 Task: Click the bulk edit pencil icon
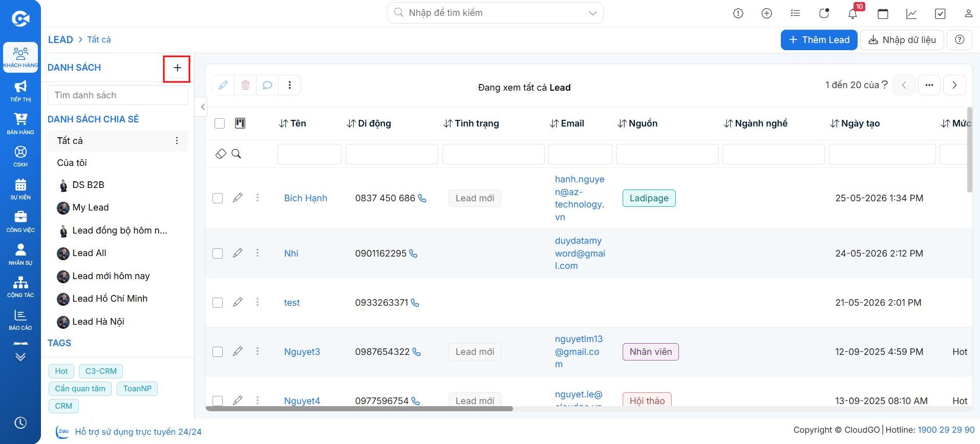tap(223, 85)
